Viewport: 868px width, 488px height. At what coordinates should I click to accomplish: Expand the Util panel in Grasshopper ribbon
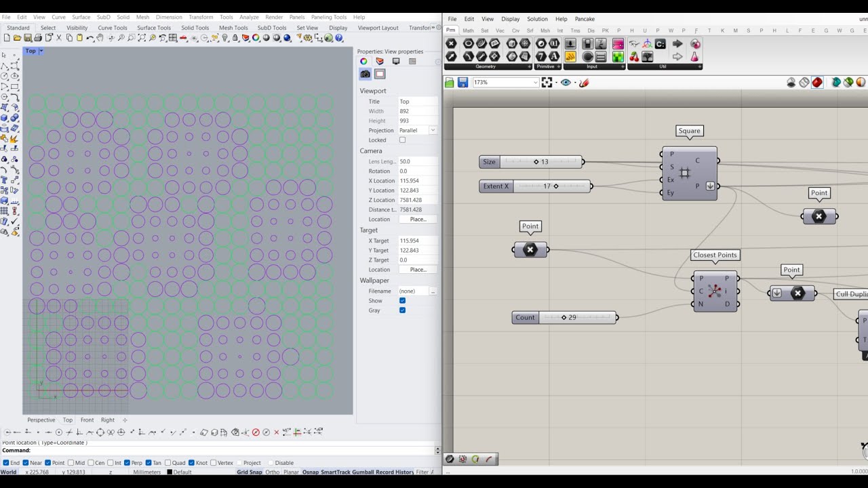coord(699,66)
